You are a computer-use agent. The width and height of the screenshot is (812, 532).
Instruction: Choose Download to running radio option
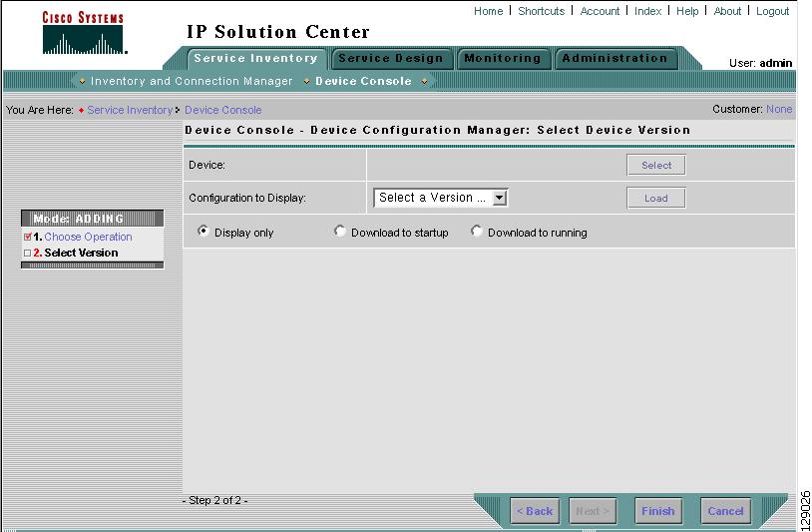[x=477, y=231]
